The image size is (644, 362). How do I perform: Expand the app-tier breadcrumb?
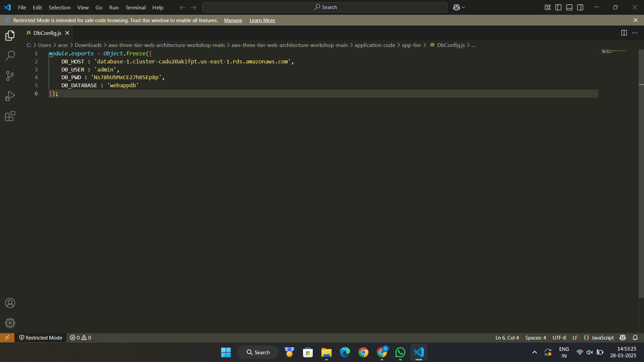[411, 45]
